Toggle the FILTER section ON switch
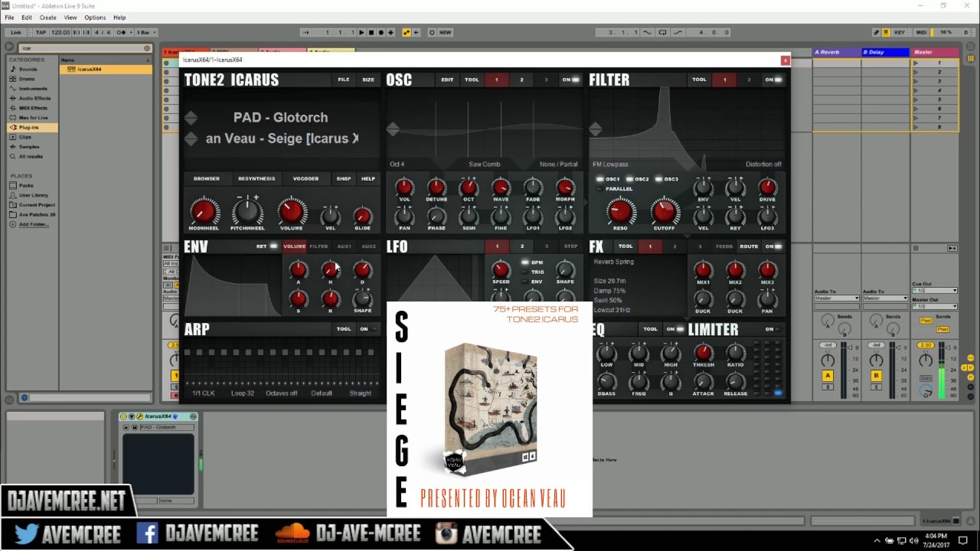The width and height of the screenshot is (980, 551). point(773,80)
